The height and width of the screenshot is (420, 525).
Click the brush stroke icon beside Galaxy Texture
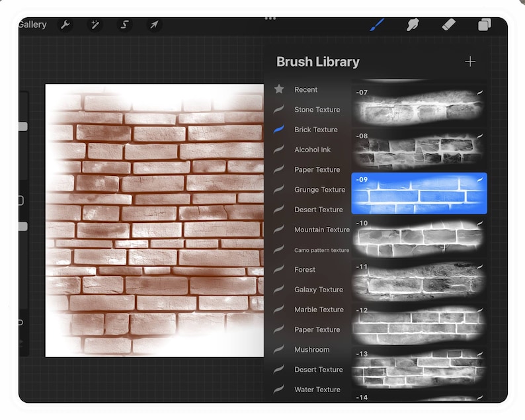point(279,289)
